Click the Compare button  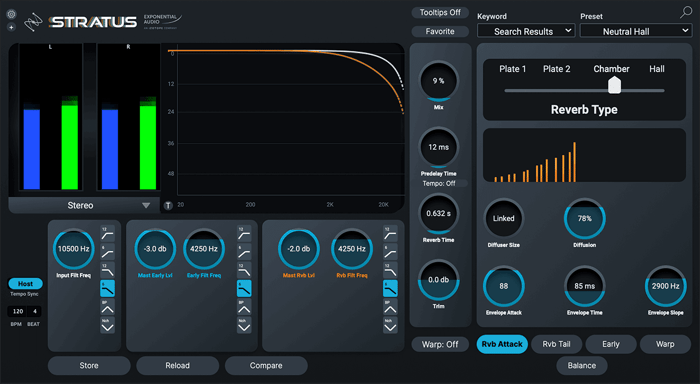pyautogui.click(x=266, y=366)
